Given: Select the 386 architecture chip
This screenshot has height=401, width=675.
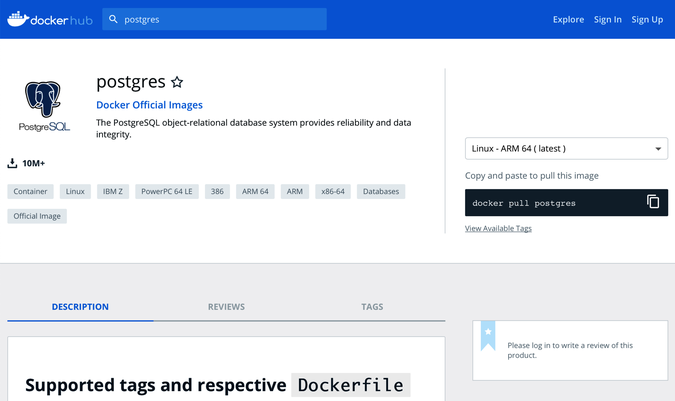Looking at the screenshot, I should pyautogui.click(x=217, y=191).
